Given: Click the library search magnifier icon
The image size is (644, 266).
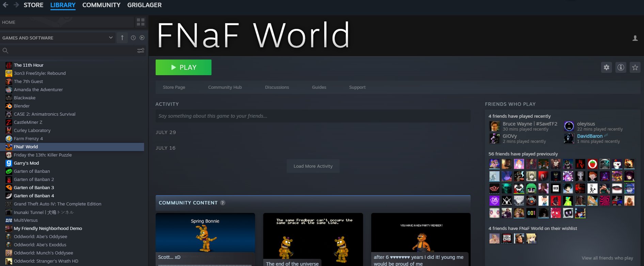Looking at the screenshot, I should tap(5, 51).
